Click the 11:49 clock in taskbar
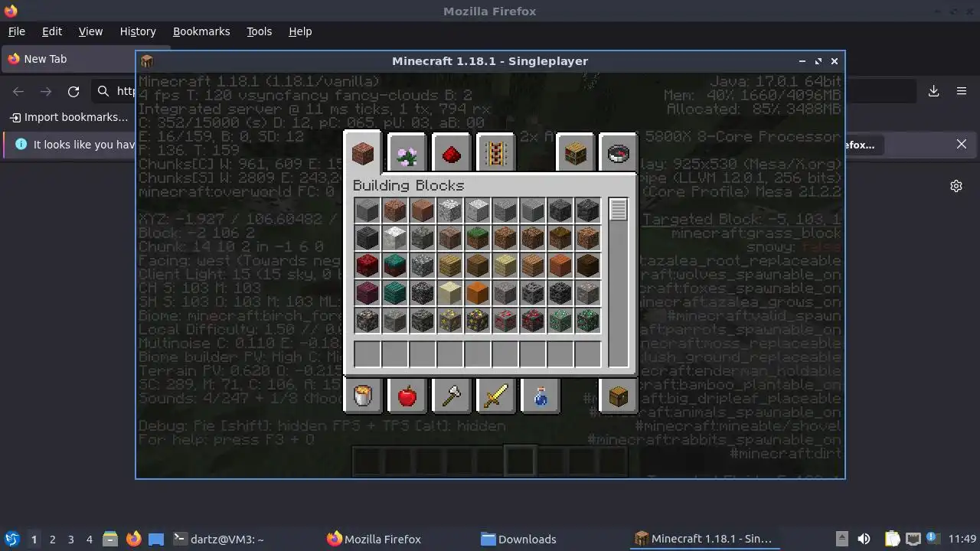The width and height of the screenshot is (980, 551). point(962,539)
